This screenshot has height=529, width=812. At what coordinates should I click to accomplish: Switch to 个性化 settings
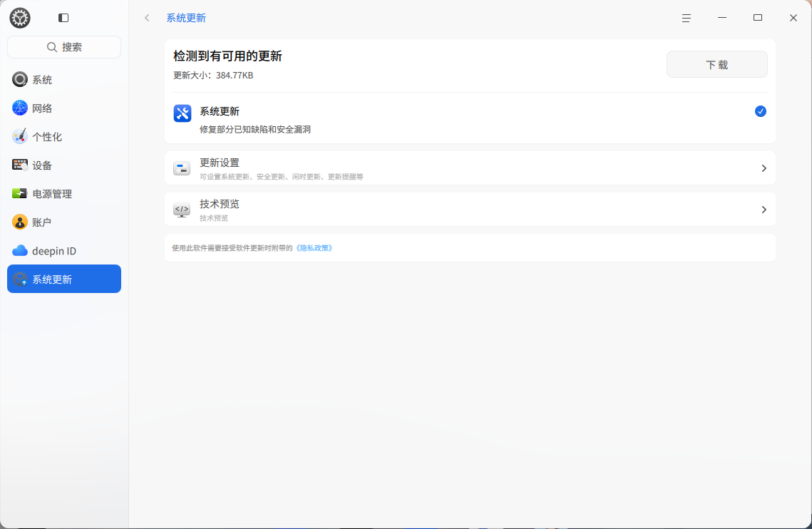point(47,137)
